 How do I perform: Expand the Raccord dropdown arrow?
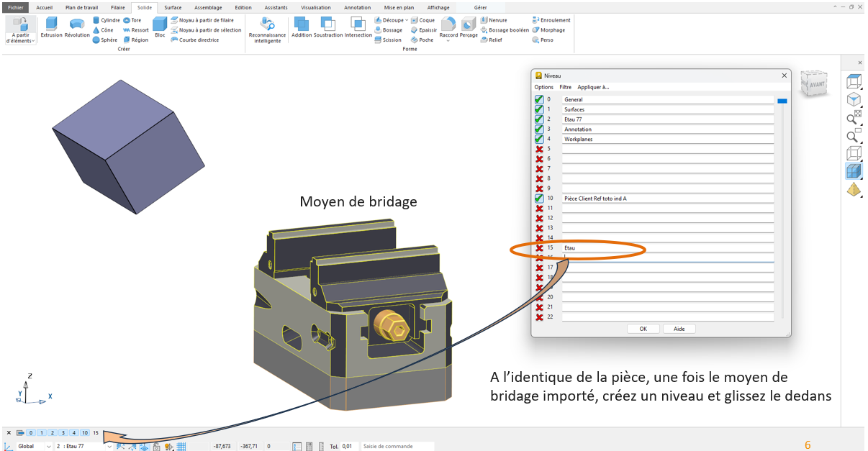pos(448,41)
